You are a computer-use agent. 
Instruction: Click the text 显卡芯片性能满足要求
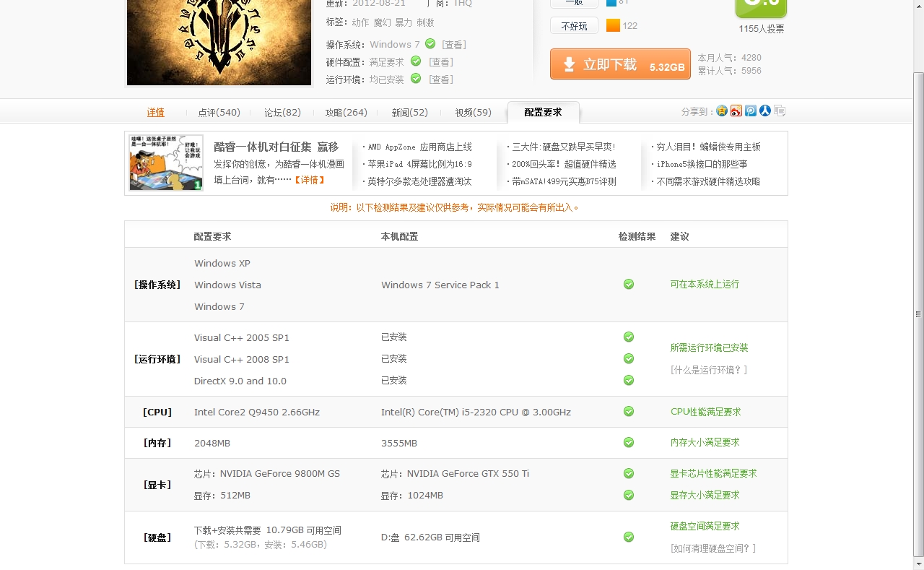713,474
